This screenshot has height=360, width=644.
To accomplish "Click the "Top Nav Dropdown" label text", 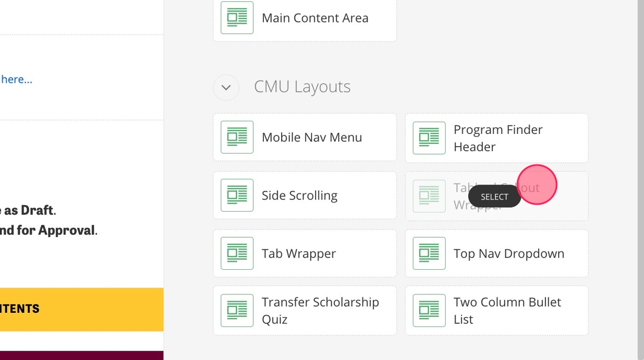I will (508, 254).
